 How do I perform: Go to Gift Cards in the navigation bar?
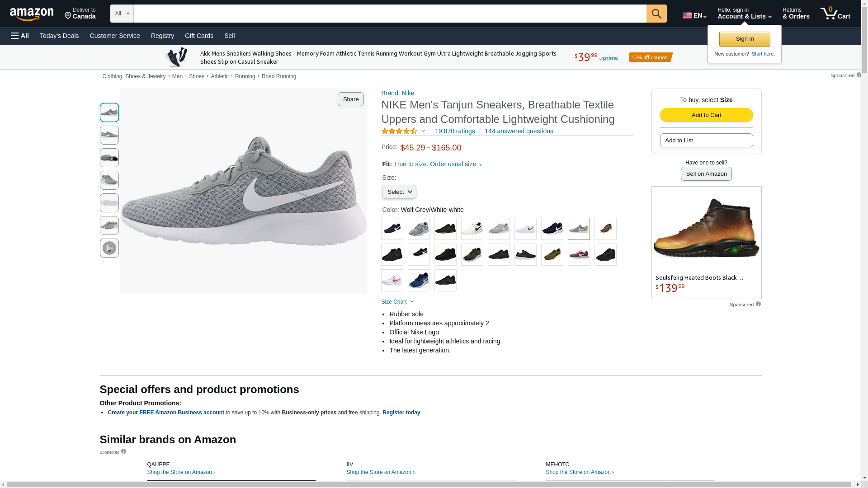pyautogui.click(x=199, y=36)
